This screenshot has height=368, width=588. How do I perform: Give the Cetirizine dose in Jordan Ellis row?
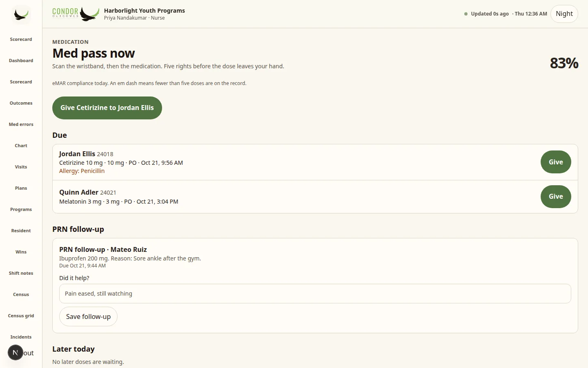tap(556, 162)
